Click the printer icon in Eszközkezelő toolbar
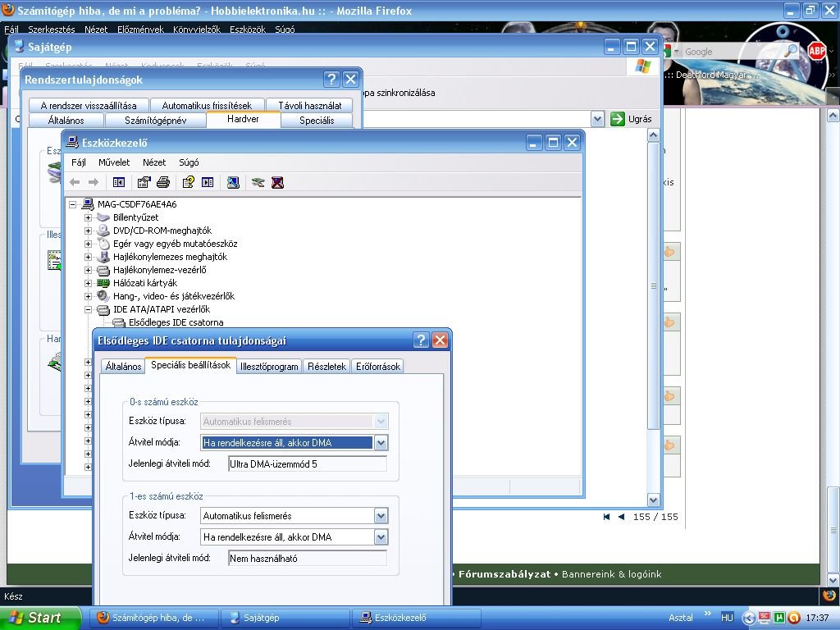Image resolution: width=840 pixels, height=630 pixels. pos(163,183)
